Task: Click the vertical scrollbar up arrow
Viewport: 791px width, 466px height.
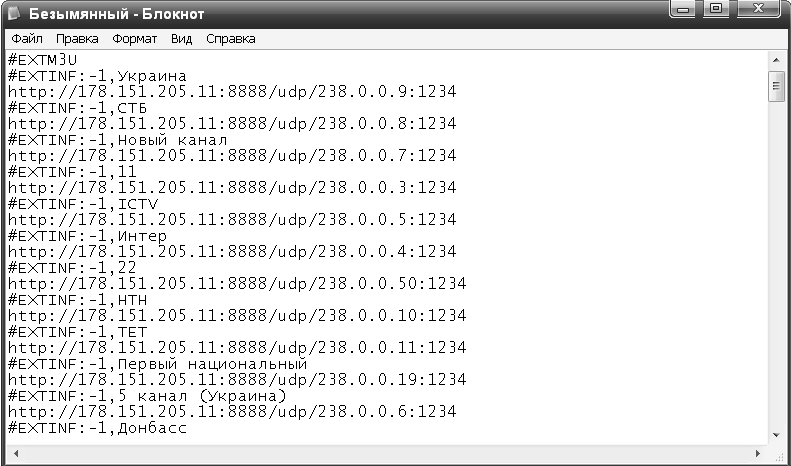Action: 776,60
